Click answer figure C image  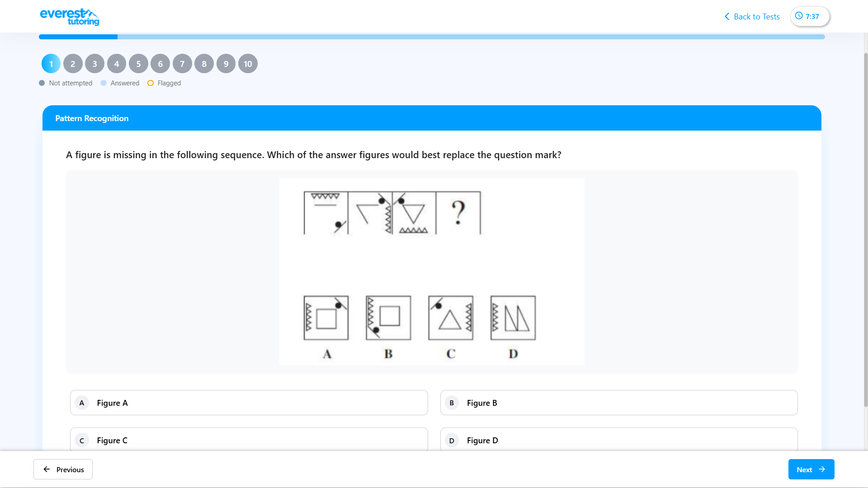(x=451, y=318)
